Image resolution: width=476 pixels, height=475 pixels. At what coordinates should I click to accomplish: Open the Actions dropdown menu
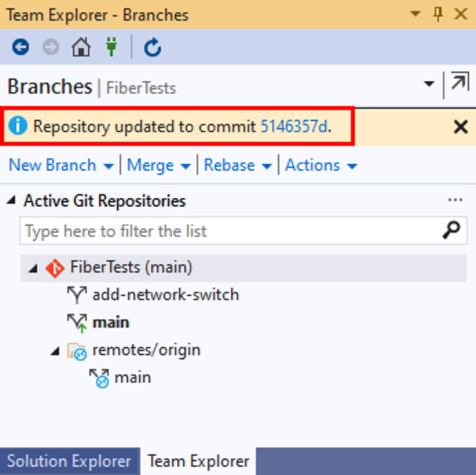pos(321,165)
